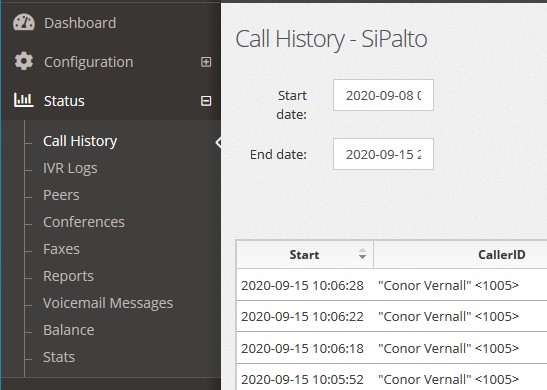Click CallerID cell in 10:06:28 row
The image size is (547, 390).
click(448, 285)
